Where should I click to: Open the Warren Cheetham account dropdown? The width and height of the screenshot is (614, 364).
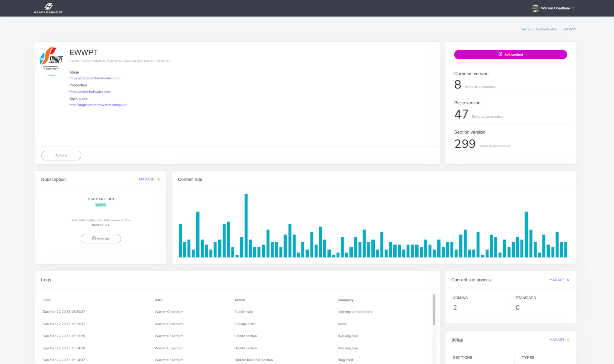point(554,8)
